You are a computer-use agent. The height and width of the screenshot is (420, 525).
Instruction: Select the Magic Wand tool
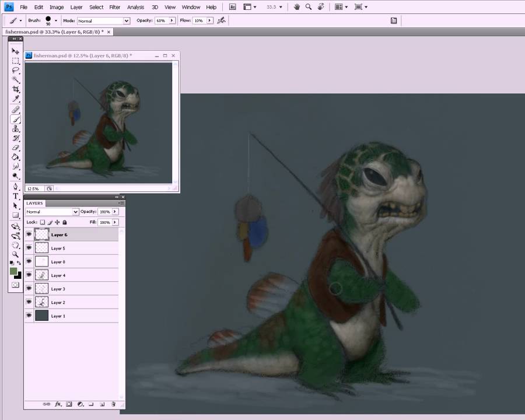[15, 80]
